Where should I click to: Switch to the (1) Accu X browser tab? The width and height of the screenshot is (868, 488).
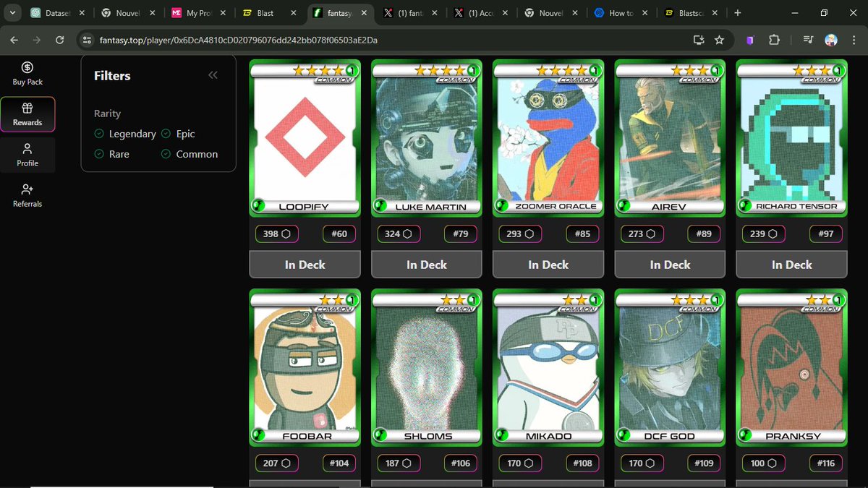pos(481,13)
